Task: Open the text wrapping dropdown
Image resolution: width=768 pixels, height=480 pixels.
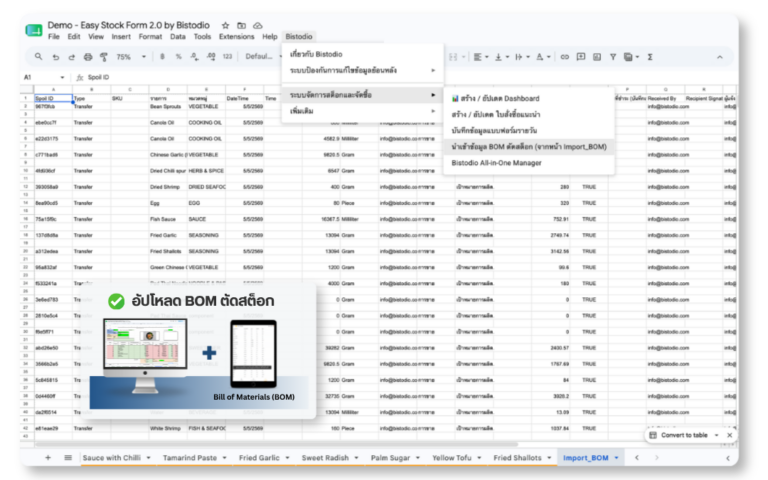Action: pos(522,57)
